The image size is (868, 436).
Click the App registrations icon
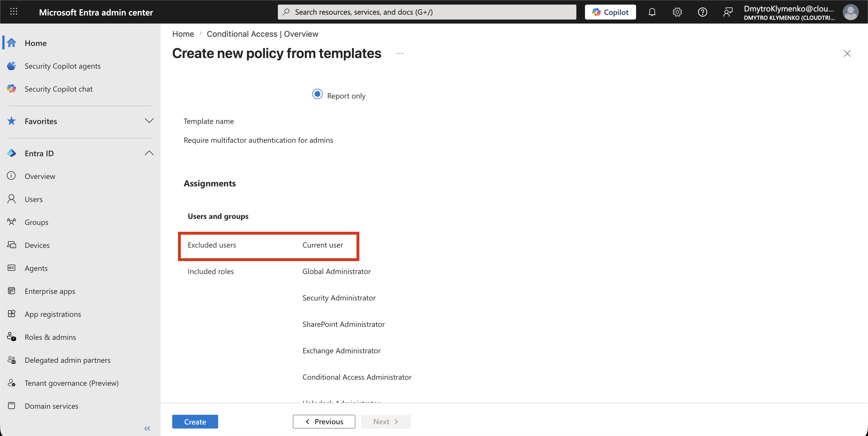11,314
